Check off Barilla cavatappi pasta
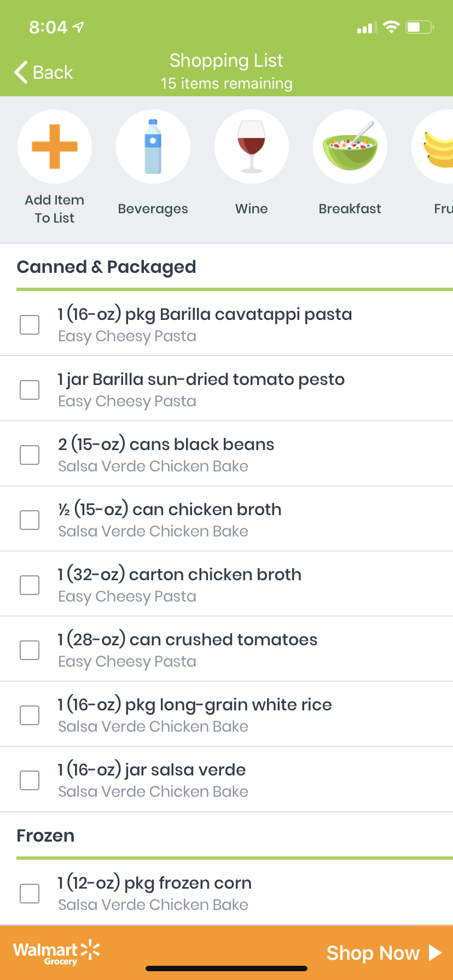453x980 pixels. pos(30,325)
